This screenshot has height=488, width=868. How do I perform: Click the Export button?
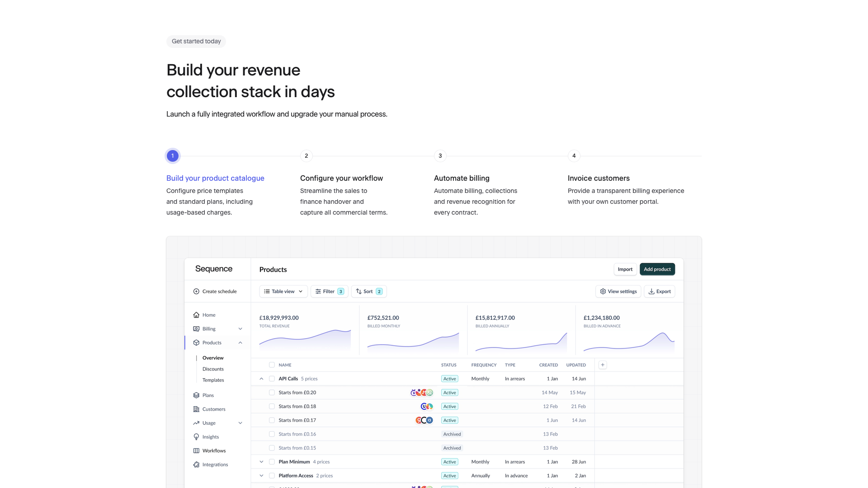pyautogui.click(x=660, y=291)
